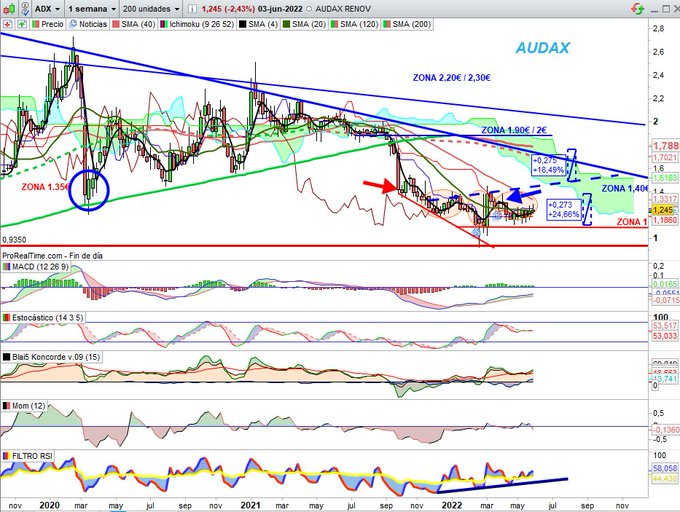Click the green add-panel icon

tap(22, 24)
